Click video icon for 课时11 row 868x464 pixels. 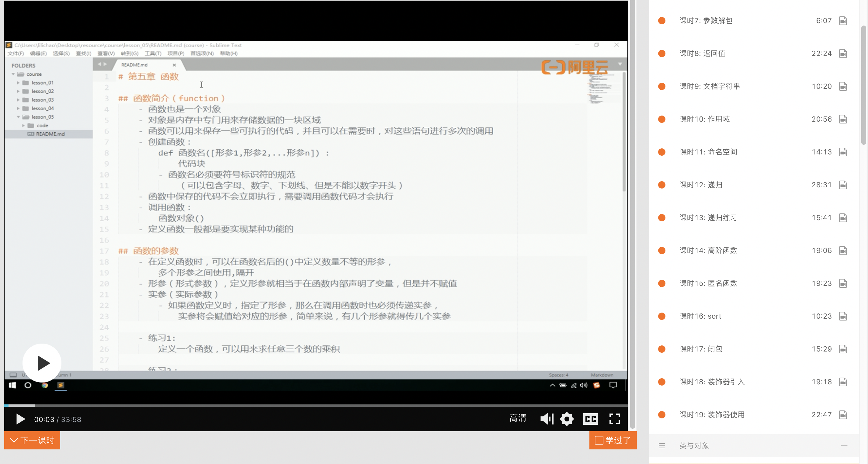coord(843,152)
